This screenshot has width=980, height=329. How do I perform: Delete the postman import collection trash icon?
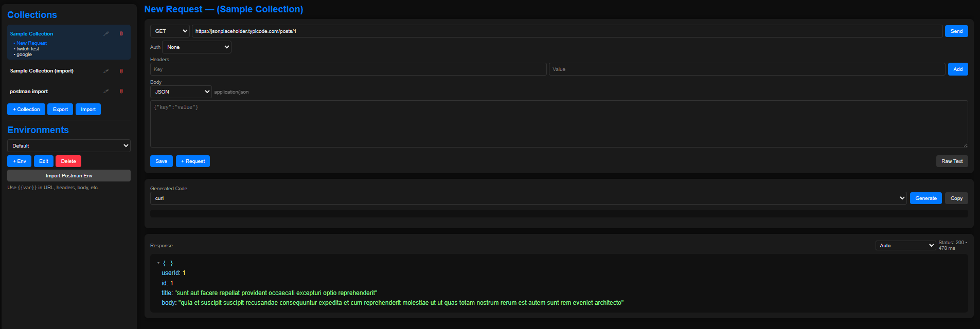(121, 91)
